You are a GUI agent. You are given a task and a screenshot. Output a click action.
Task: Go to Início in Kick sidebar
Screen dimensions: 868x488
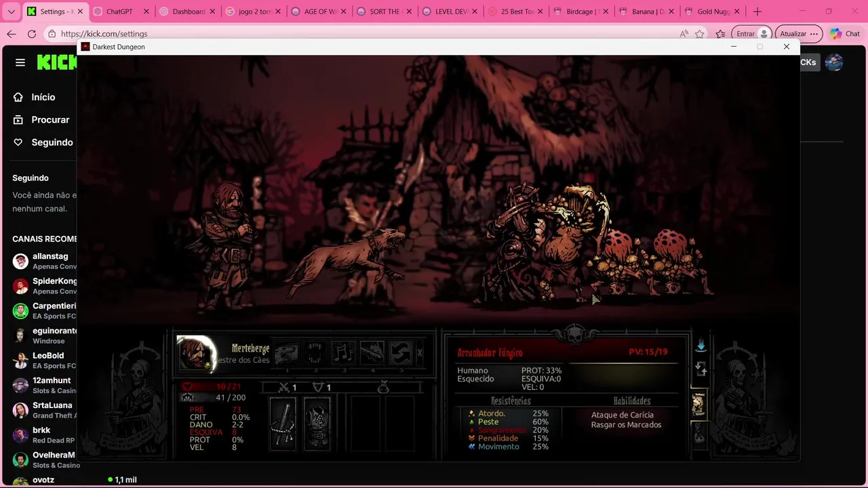click(x=43, y=97)
